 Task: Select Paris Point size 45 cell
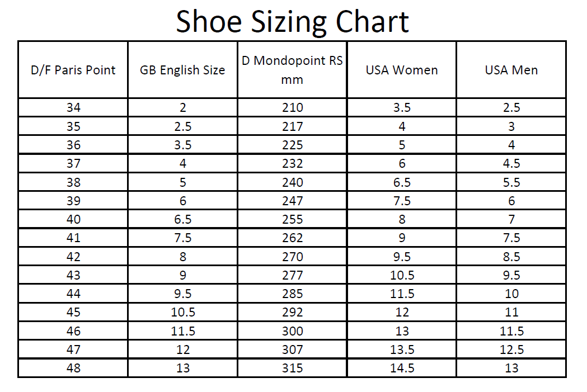pos(73,312)
